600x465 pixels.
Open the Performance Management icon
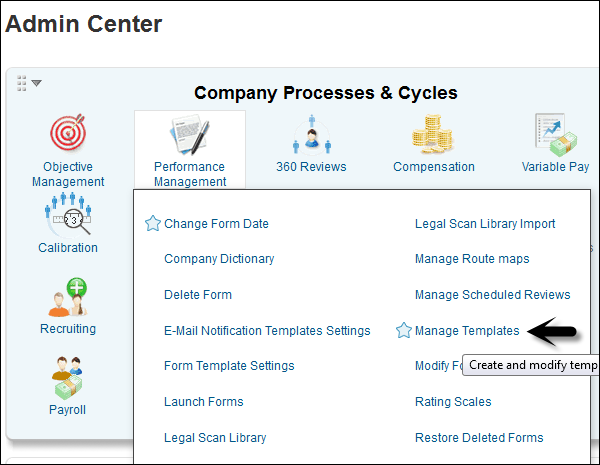[x=189, y=135]
